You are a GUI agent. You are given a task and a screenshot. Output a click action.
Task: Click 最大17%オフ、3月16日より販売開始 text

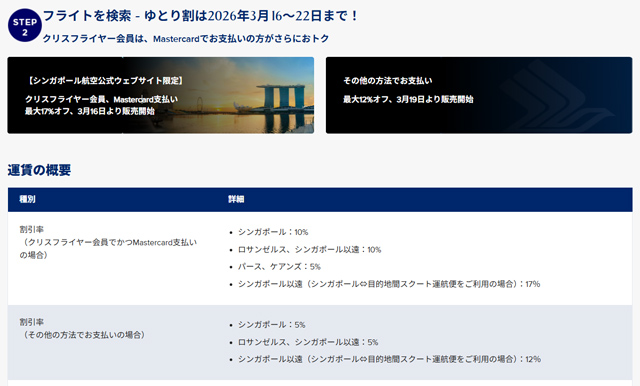[90, 111]
